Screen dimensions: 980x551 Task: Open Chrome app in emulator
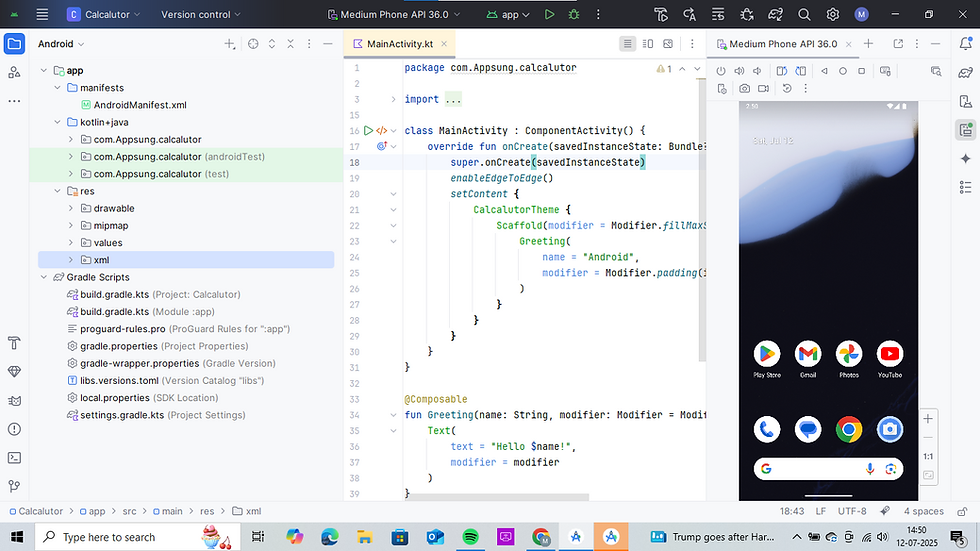(x=849, y=429)
